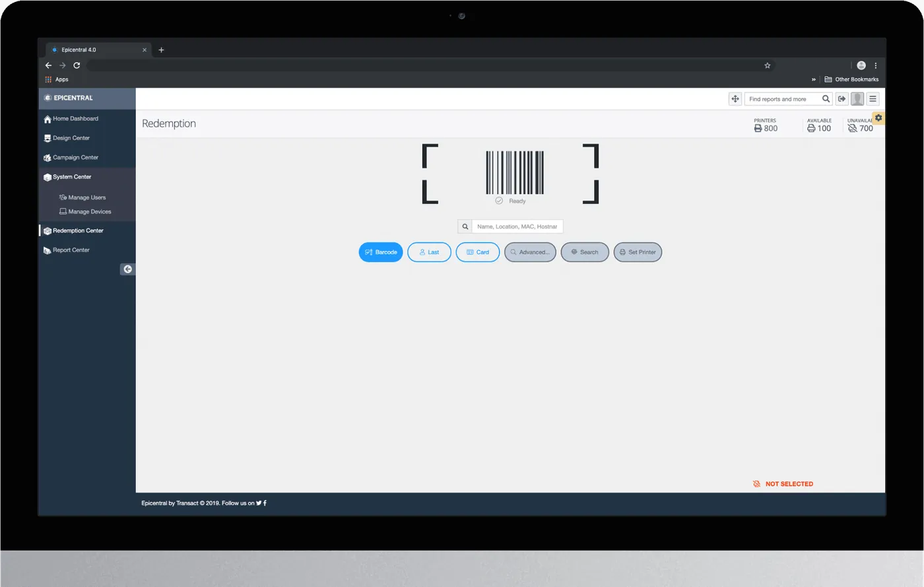Open Home Dashboard in the sidebar
The image size is (924, 587).
[71, 119]
